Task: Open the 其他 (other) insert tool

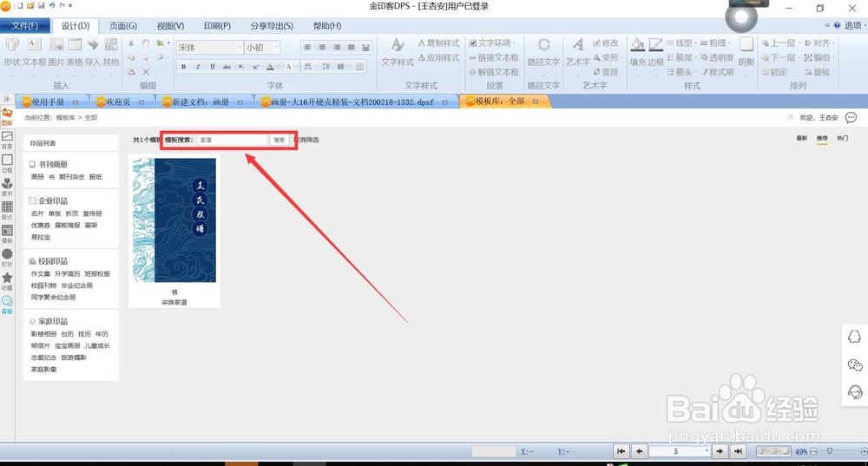Action: pyautogui.click(x=111, y=52)
